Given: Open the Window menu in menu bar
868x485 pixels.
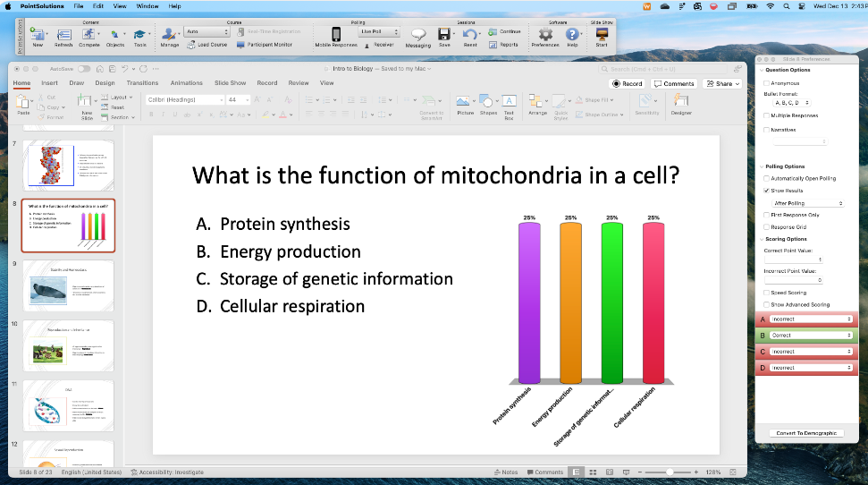Looking at the screenshot, I should (147, 6).
